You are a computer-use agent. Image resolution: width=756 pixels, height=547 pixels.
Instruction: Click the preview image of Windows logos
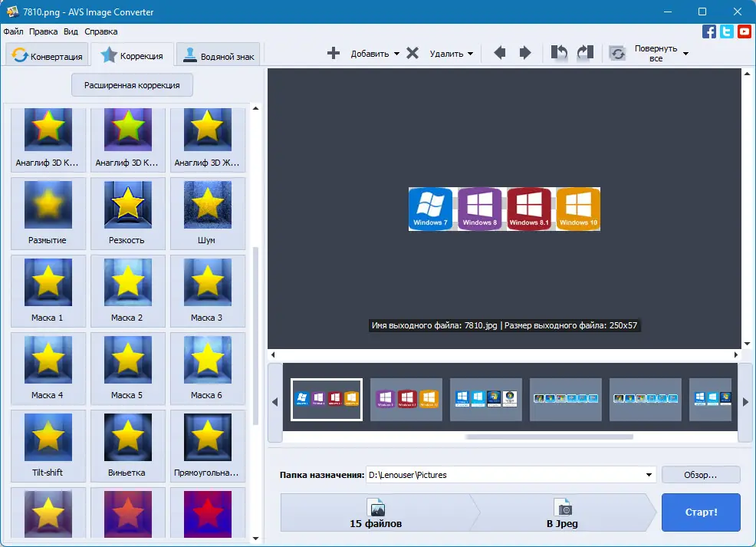(x=505, y=209)
